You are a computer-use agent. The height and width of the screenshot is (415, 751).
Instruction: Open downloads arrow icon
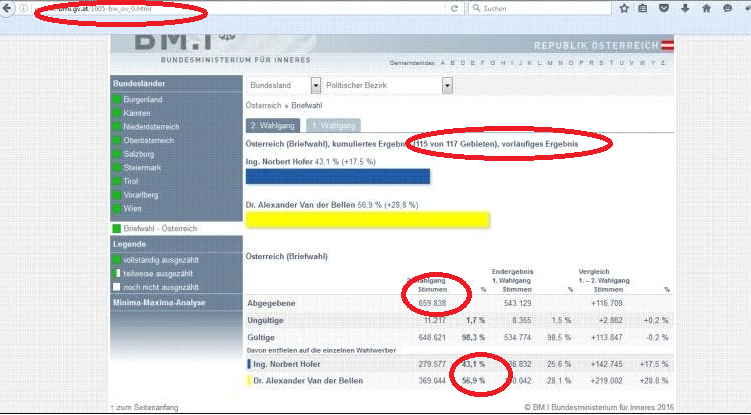click(x=685, y=8)
